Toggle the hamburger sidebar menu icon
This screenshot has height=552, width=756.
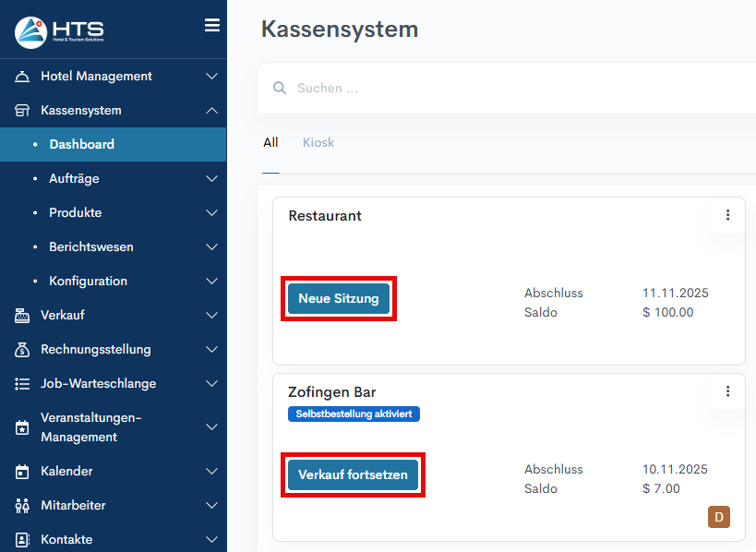212,26
